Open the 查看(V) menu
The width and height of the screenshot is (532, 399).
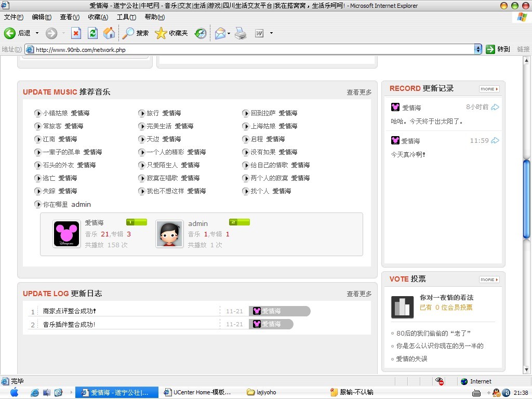(x=70, y=17)
